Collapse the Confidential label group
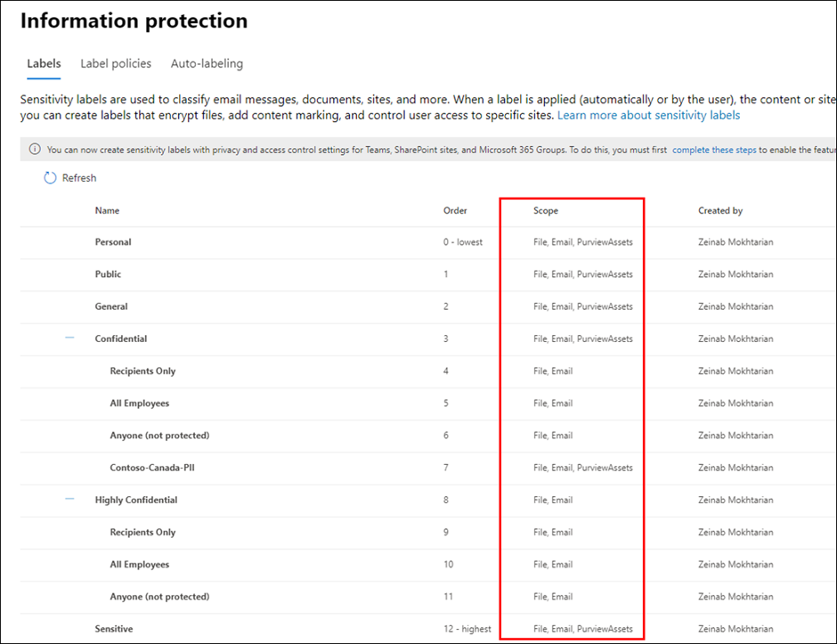This screenshot has height=644, width=837. [69, 338]
